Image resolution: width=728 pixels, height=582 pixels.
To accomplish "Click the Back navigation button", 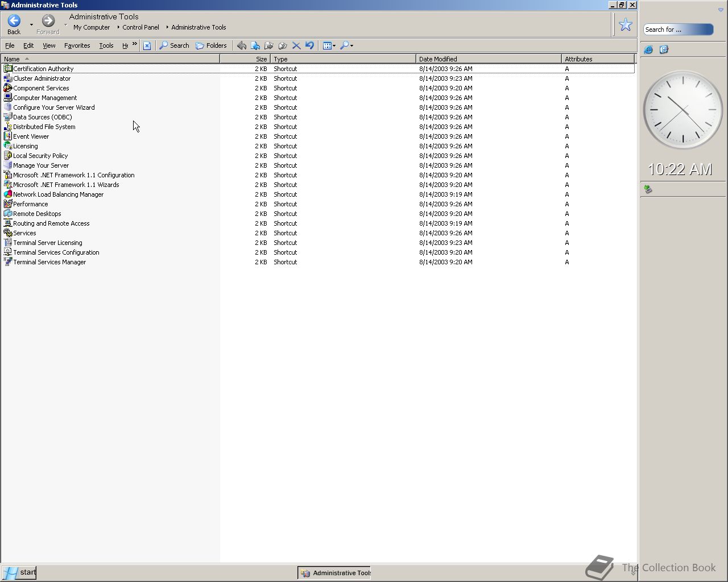I will 14,24.
